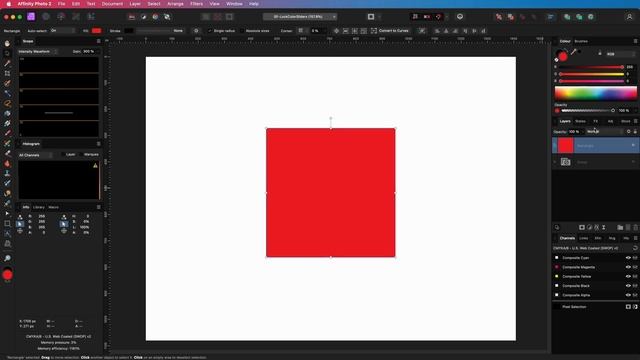Screen dimensions: 640x360
Task: Reset channels with the revert icon
Action: [x=635, y=248]
